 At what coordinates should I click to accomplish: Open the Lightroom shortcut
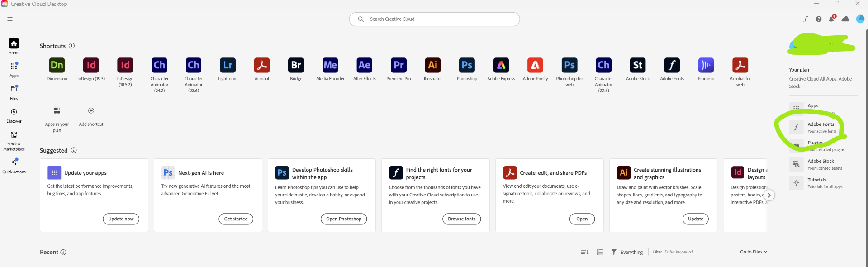tap(228, 65)
